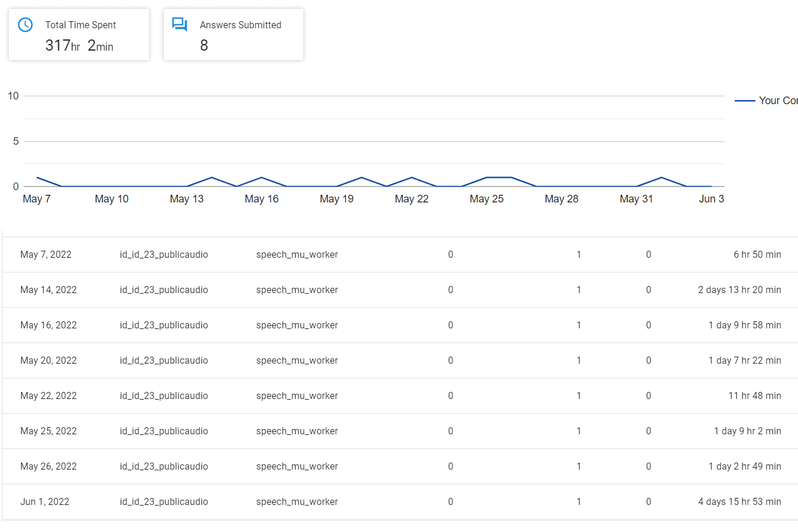
Task: Click speech_mu_worker in the May 25 row
Action: coord(297,431)
